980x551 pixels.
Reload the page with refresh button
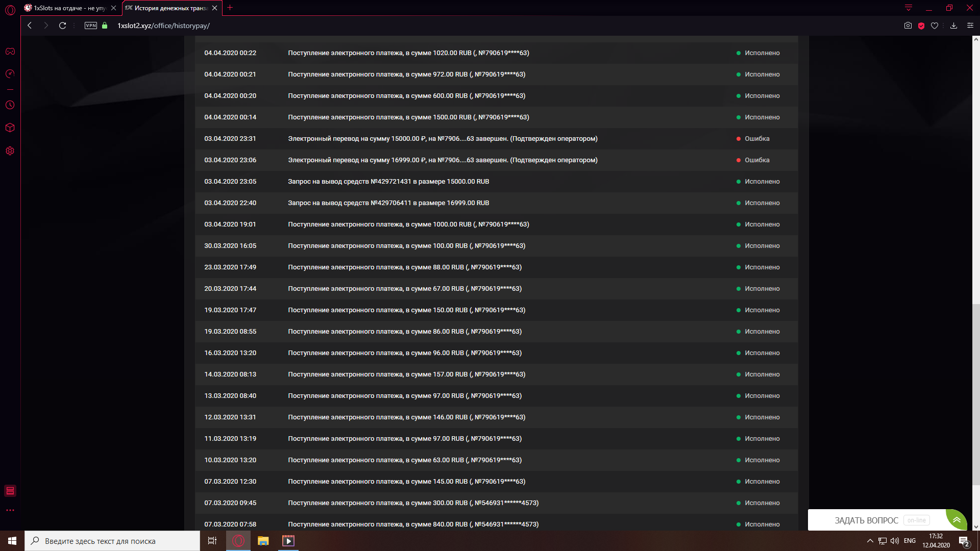(x=62, y=26)
